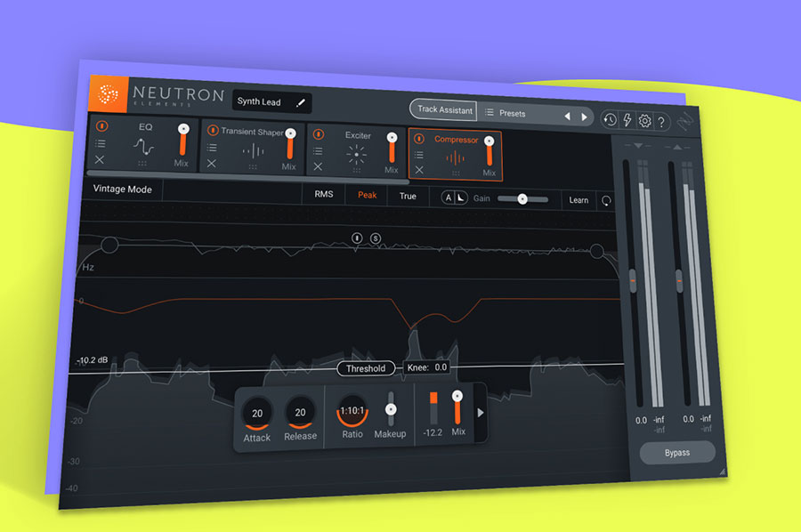Go to next preset arrow
This screenshot has height=532, width=801.
pos(584,117)
